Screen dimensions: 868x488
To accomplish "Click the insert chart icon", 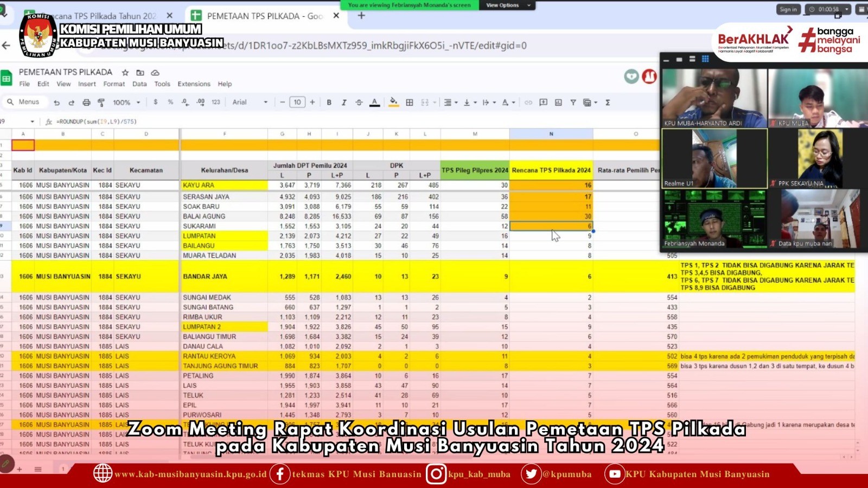I will click(x=558, y=102).
